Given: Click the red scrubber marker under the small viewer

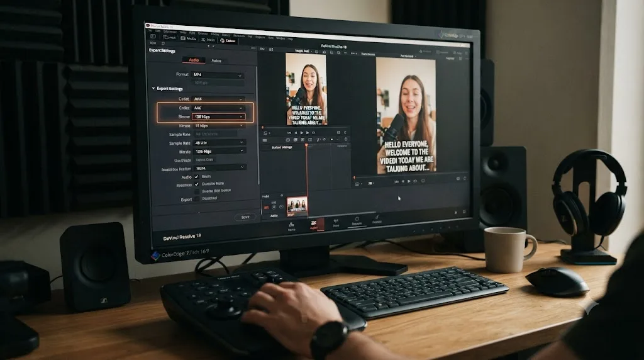Looking at the screenshot, I should click(262, 127).
